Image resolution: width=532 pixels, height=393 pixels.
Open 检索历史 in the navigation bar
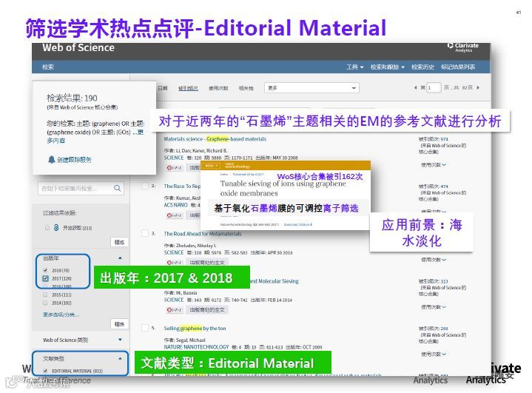tap(422, 67)
